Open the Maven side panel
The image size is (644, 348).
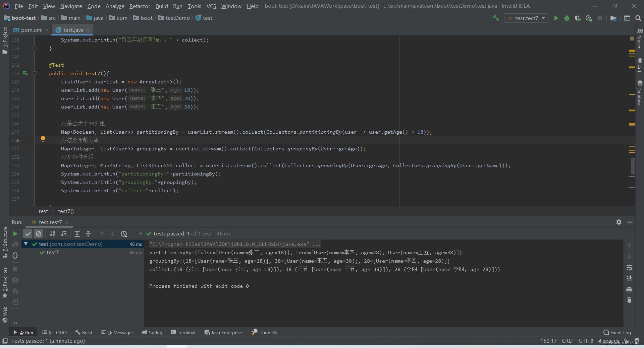pyautogui.click(x=640, y=39)
